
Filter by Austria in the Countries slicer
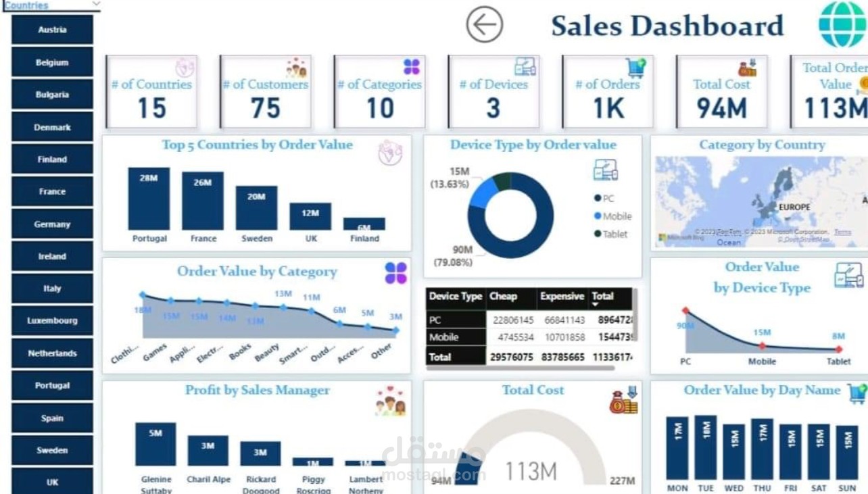point(52,30)
